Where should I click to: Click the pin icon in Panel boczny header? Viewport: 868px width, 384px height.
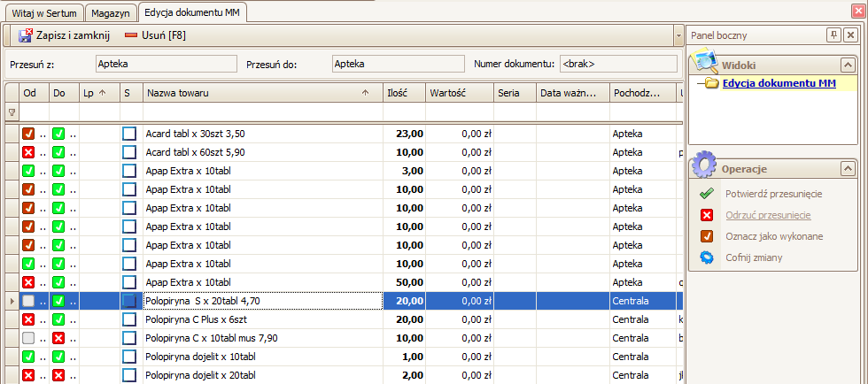[x=833, y=35]
